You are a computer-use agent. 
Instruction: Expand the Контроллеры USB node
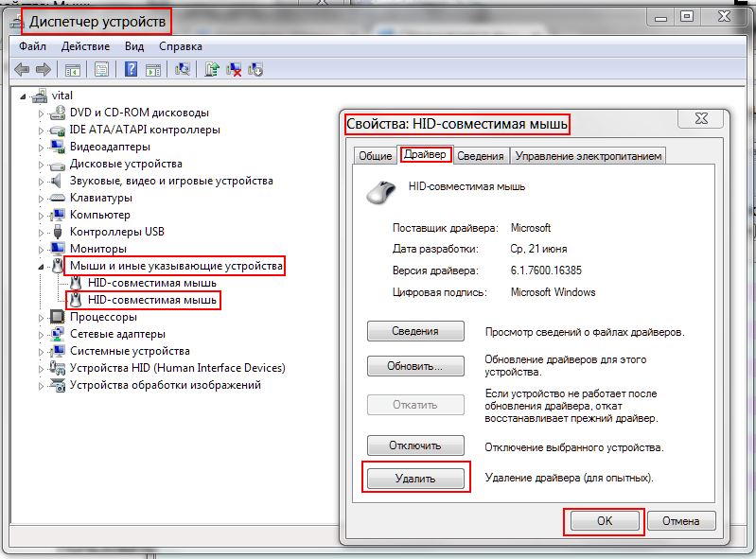pyautogui.click(x=42, y=232)
